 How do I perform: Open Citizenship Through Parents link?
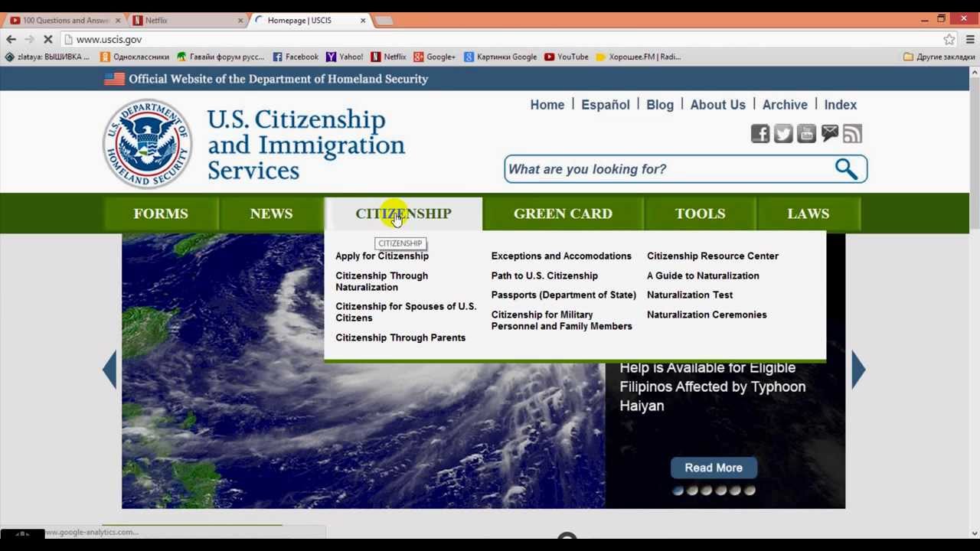click(x=400, y=337)
